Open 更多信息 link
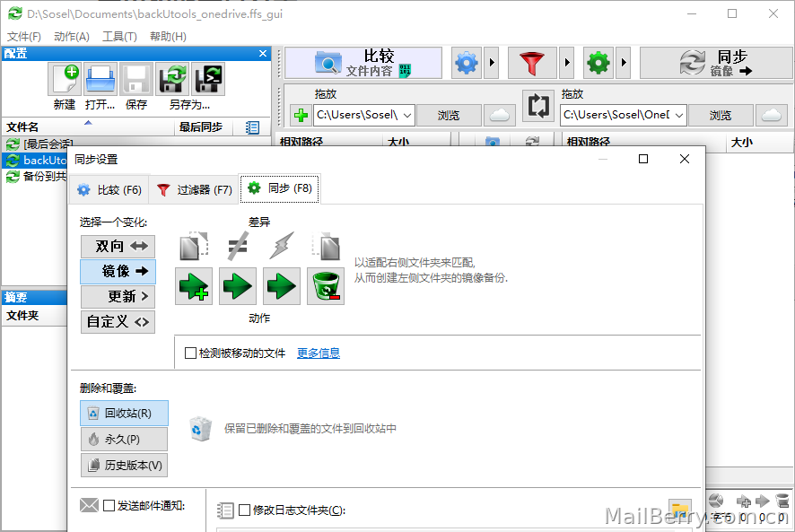Screen dimensions: 795x532 coord(319,353)
